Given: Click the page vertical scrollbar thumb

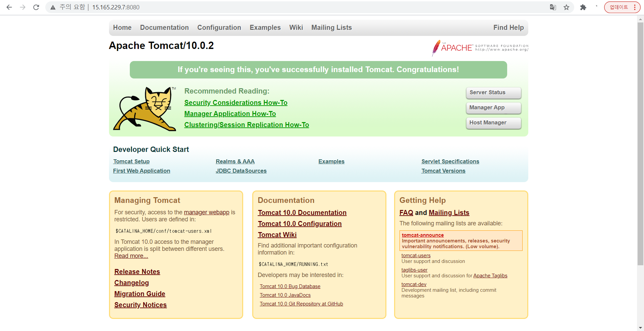Looking at the screenshot, I should point(640,144).
